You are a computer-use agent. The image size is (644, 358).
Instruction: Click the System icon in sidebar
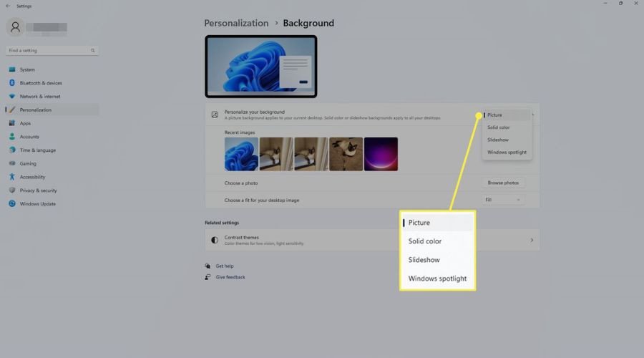12,69
